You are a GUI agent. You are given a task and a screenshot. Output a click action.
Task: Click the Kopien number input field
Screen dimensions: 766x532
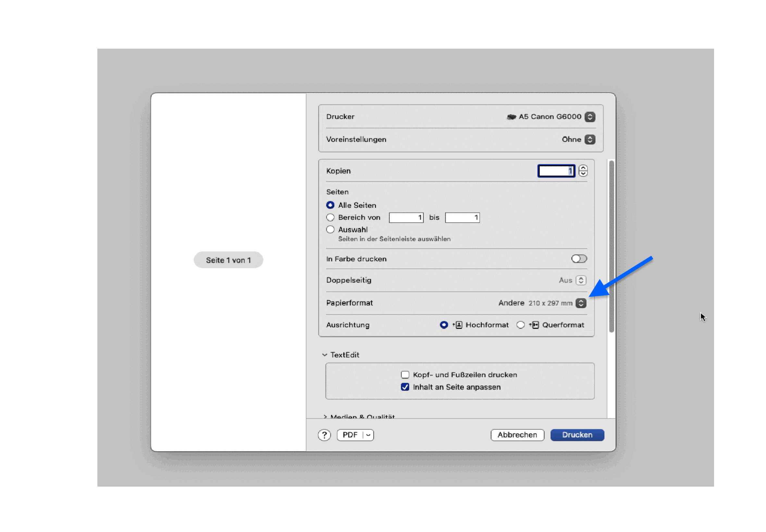click(556, 171)
